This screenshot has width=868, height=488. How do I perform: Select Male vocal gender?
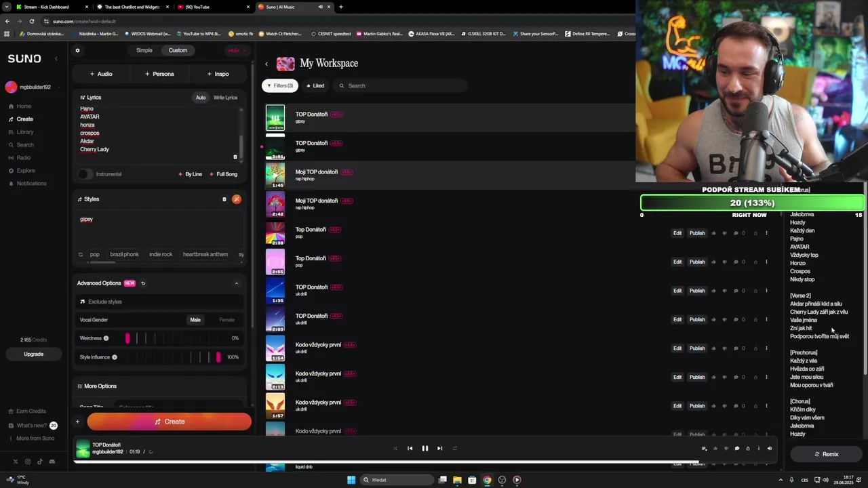tap(195, 320)
